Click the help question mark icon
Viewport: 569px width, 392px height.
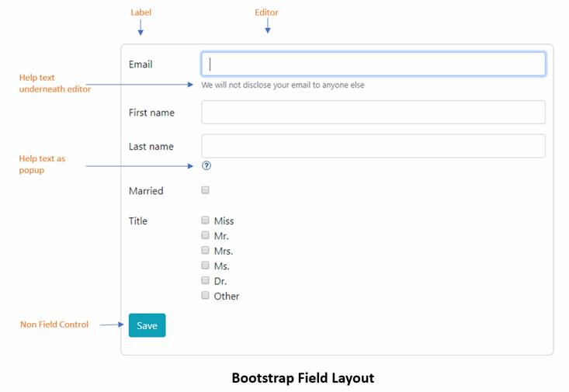click(x=206, y=165)
